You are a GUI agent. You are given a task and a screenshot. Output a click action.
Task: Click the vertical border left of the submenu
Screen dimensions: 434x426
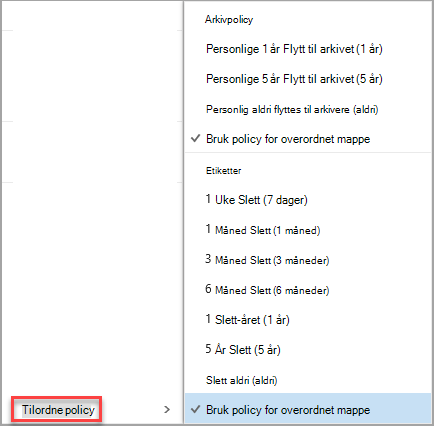184,213
